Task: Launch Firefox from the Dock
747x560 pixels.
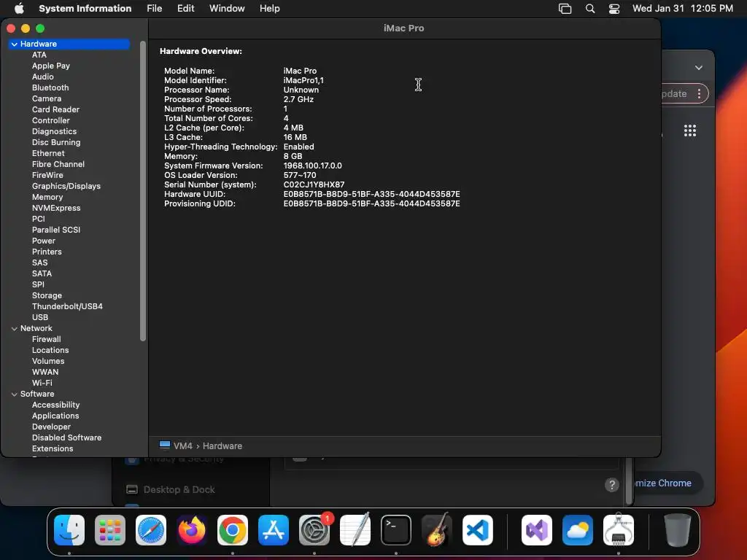Action: 192,530
